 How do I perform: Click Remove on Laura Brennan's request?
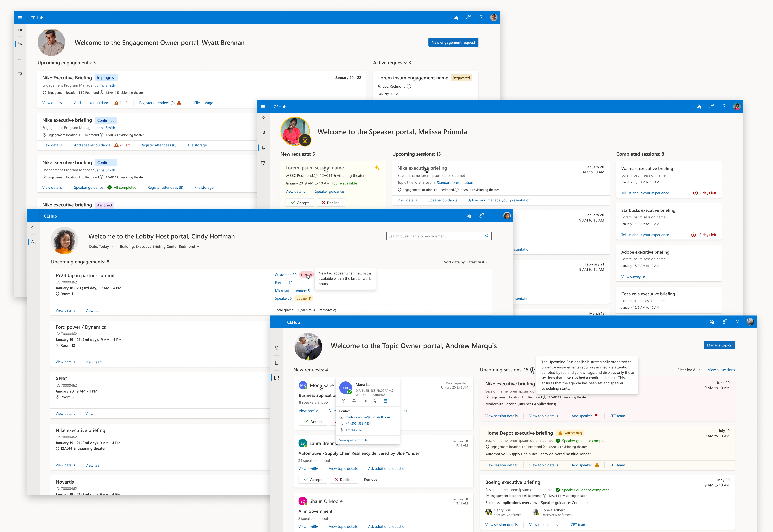point(370,479)
